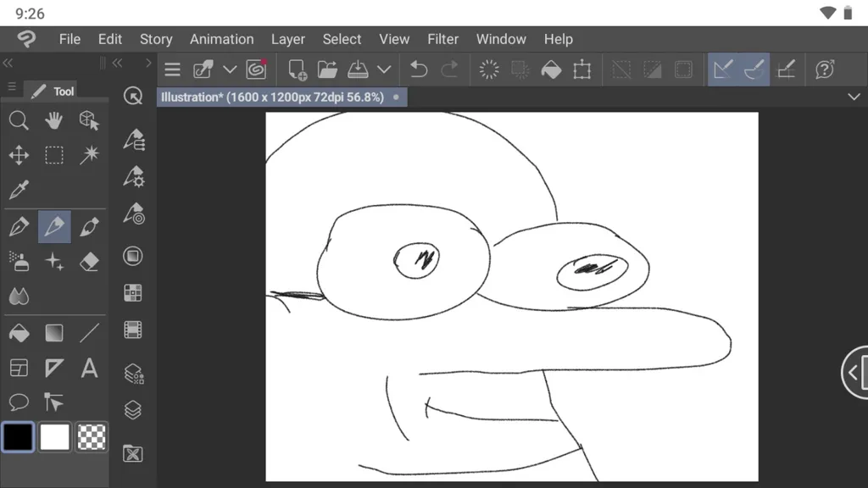Select the Frame border tool
This screenshot has width=868, height=488.
[19, 368]
